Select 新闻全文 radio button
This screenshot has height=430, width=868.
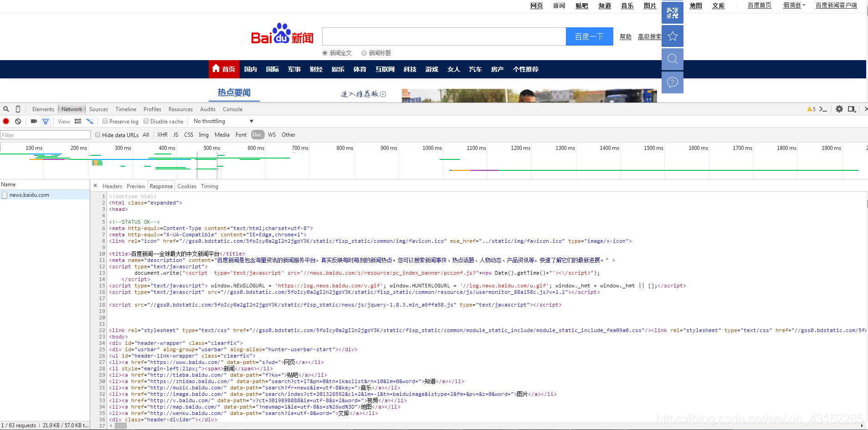pos(325,53)
